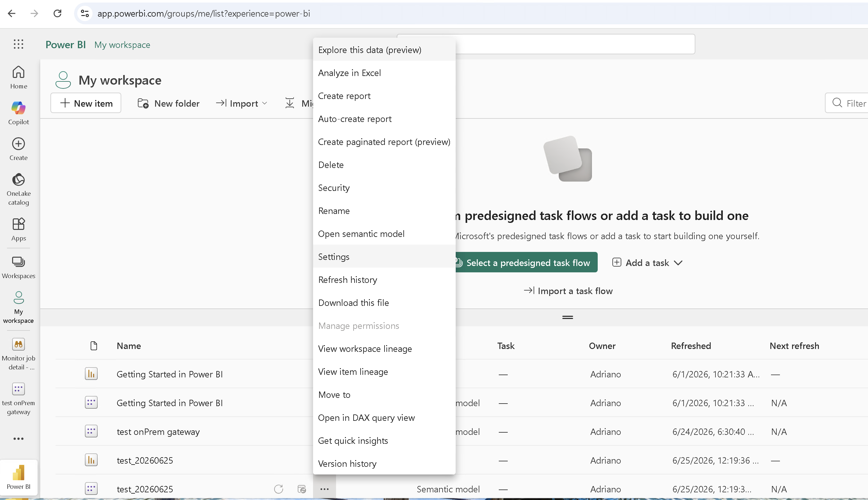Click Select a predesigned task flow
This screenshot has height=500, width=868.
(x=526, y=263)
